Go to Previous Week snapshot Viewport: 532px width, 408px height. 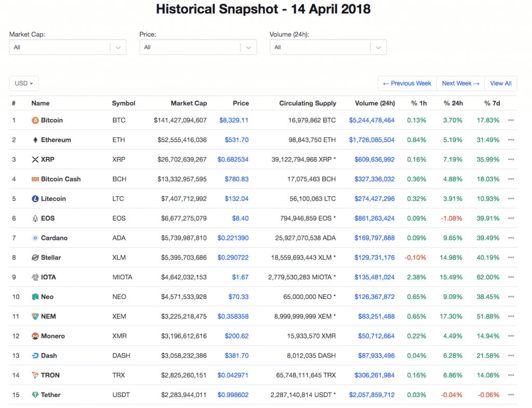click(407, 84)
